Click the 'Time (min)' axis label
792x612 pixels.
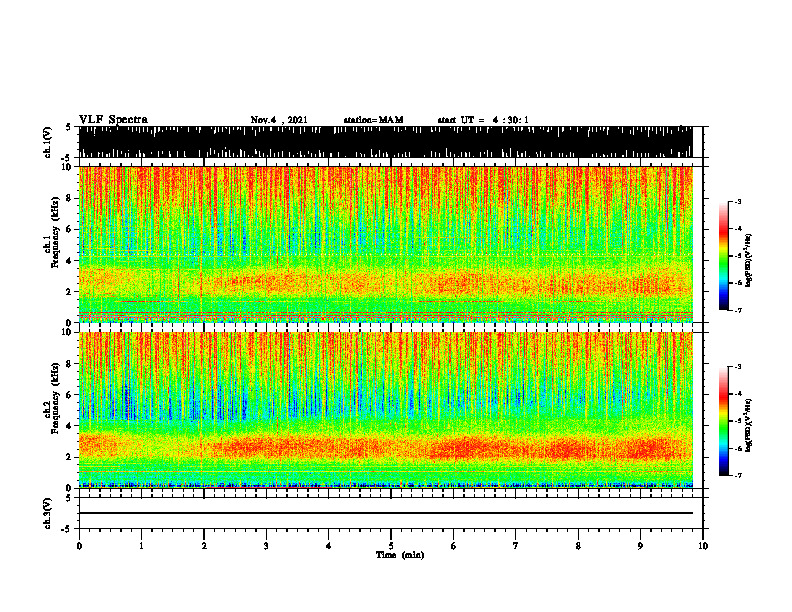pyautogui.click(x=400, y=555)
